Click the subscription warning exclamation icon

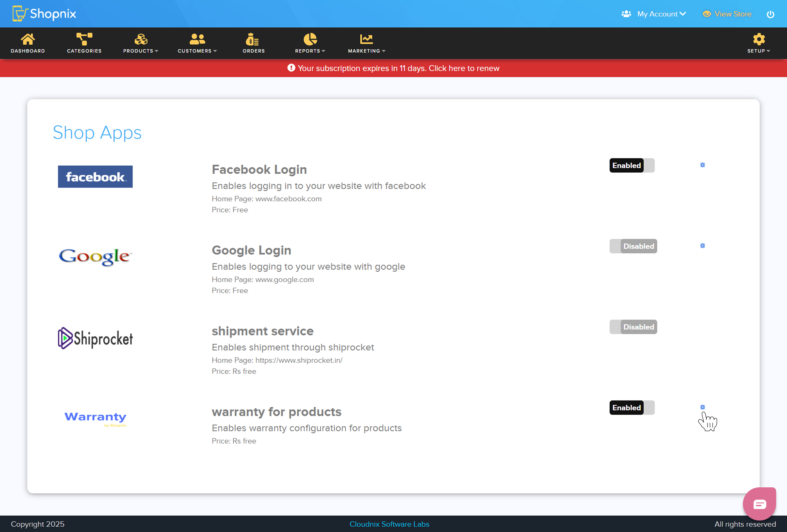291,68
